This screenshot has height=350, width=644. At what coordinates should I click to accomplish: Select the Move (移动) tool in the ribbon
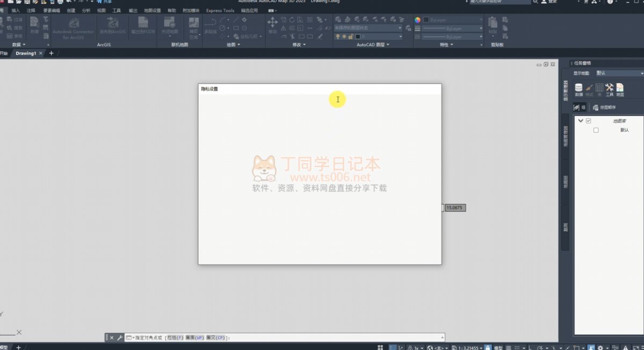[x=272, y=24]
